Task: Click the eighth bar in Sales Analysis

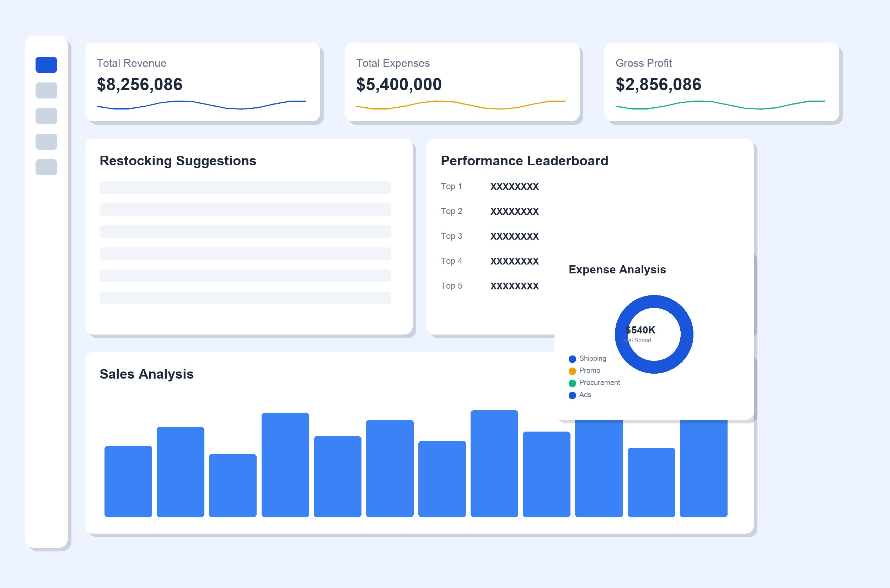Action: tap(494, 464)
